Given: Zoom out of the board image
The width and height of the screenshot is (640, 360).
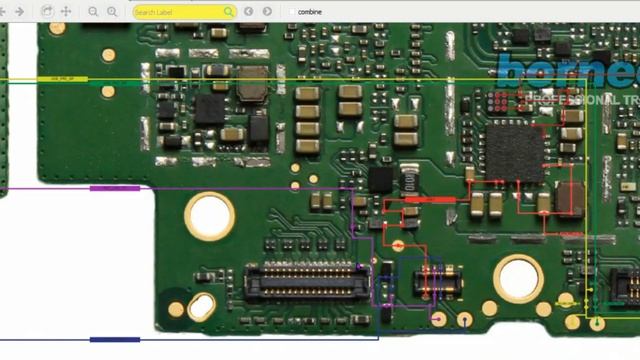Looking at the screenshot, I should [93, 12].
